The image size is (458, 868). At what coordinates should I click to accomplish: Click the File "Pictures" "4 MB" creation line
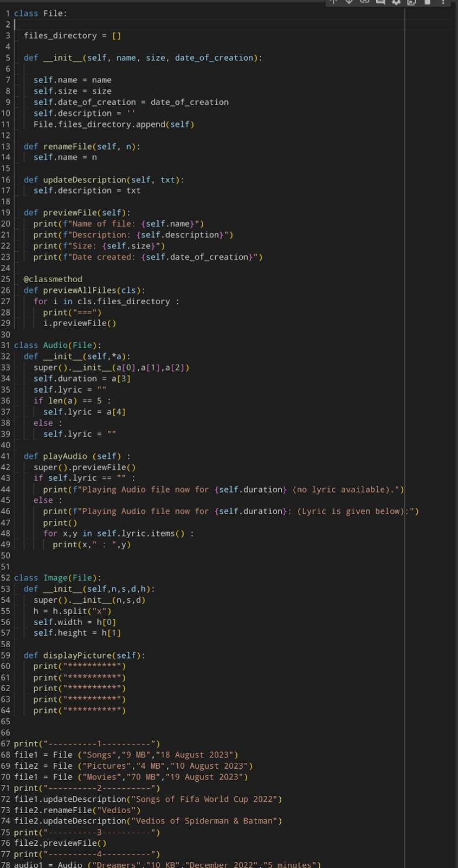pos(133,766)
